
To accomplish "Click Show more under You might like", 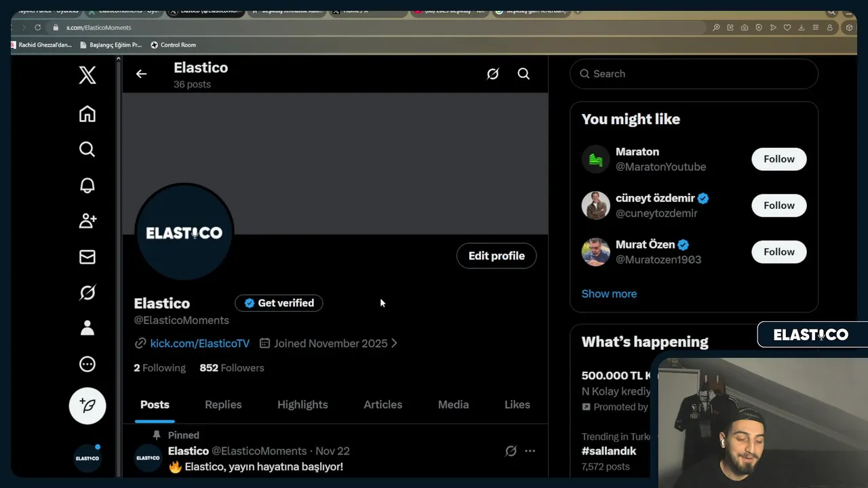I will click(x=609, y=293).
